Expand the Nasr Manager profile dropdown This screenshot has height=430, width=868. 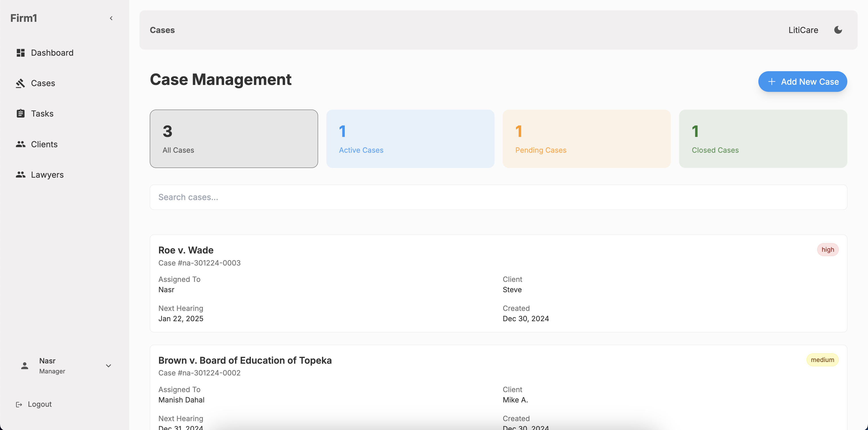(108, 366)
